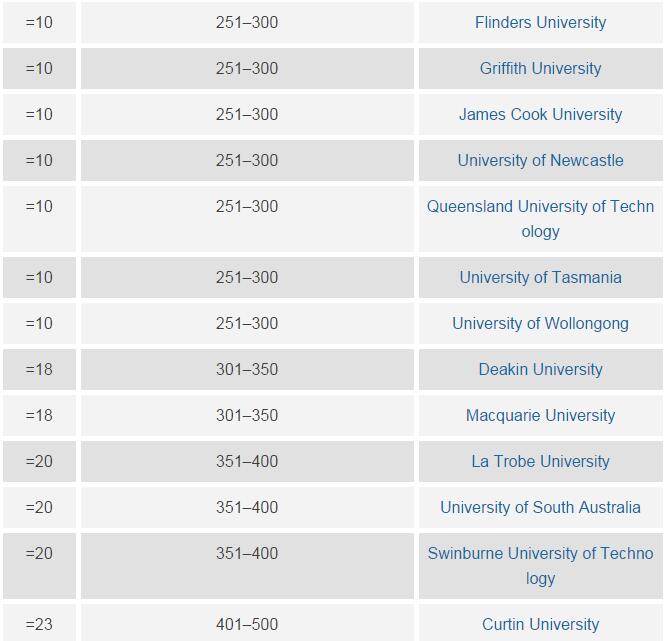
Task: Open University of South Australia link
Action: (x=540, y=507)
